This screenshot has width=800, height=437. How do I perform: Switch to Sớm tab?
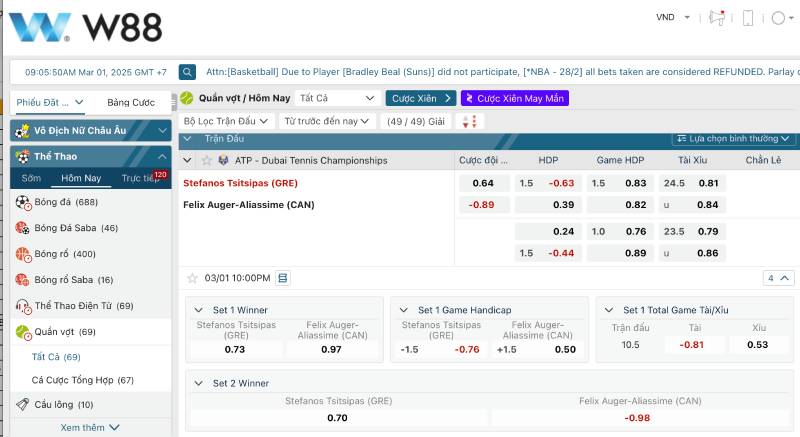click(x=31, y=178)
